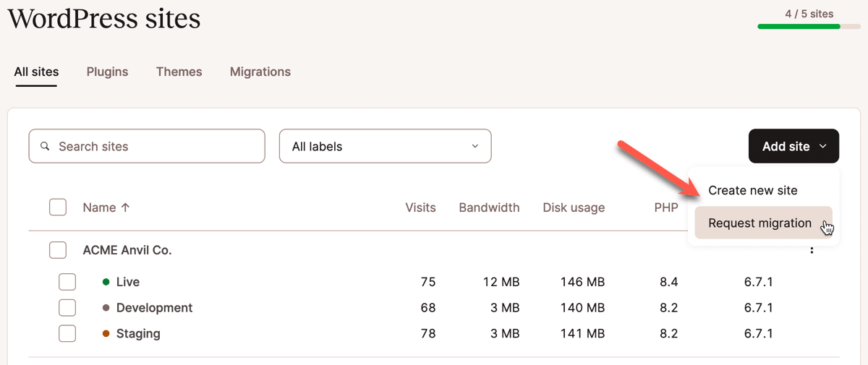The width and height of the screenshot is (868, 365).
Task: Open the Themes tab
Action: (179, 72)
